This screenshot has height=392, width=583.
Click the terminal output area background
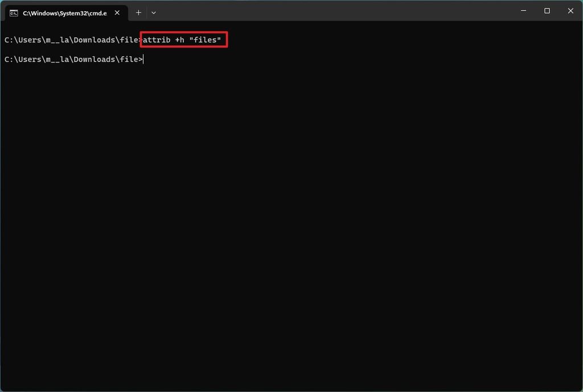point(291,228)
